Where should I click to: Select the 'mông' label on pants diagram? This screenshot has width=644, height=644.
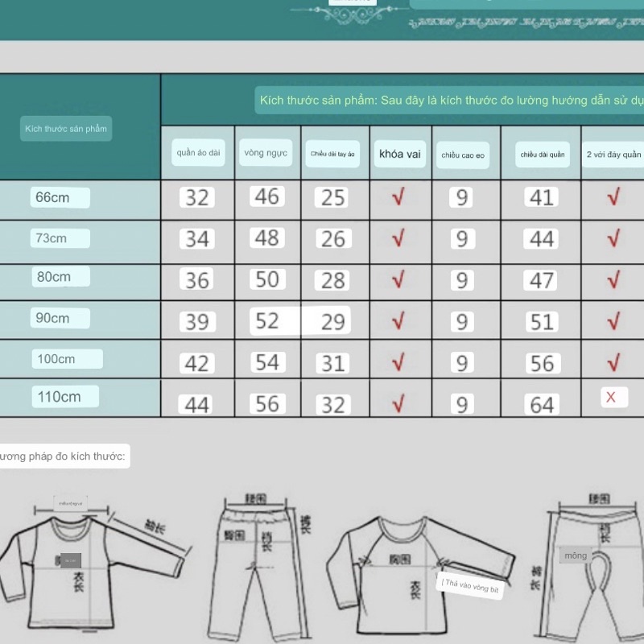[x=576, y=555]
